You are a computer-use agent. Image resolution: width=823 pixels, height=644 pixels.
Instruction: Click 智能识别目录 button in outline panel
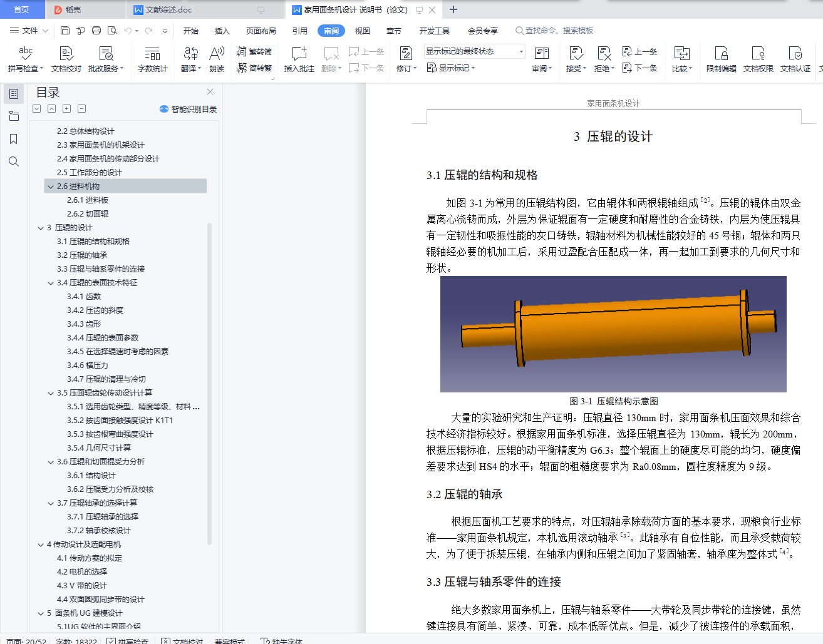189,109
